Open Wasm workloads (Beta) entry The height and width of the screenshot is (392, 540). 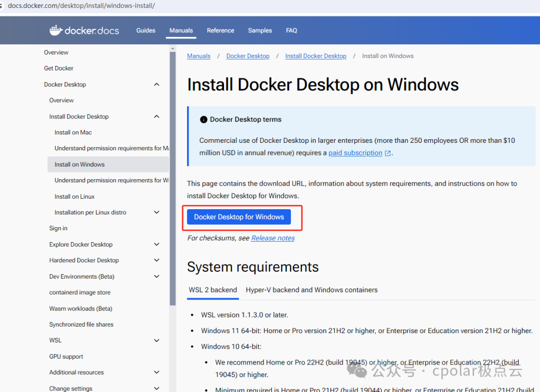coord(80,309)
